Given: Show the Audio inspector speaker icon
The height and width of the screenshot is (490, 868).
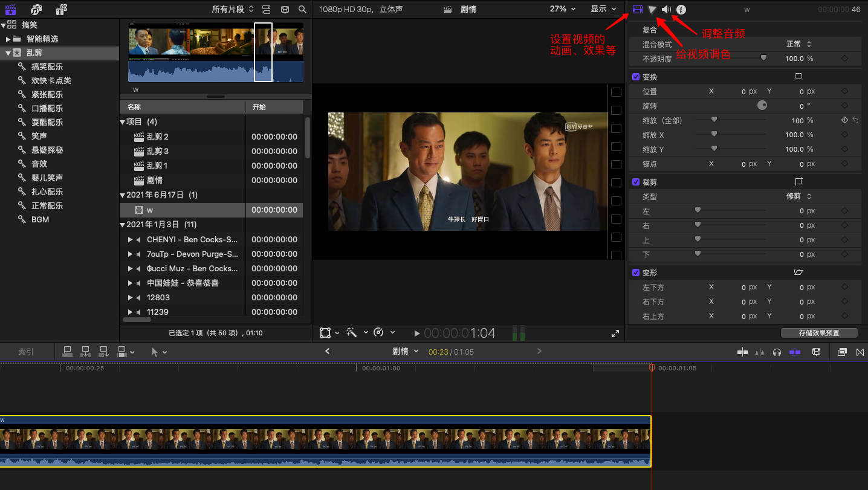Looking at the screenshot, I should coord(667,9).
